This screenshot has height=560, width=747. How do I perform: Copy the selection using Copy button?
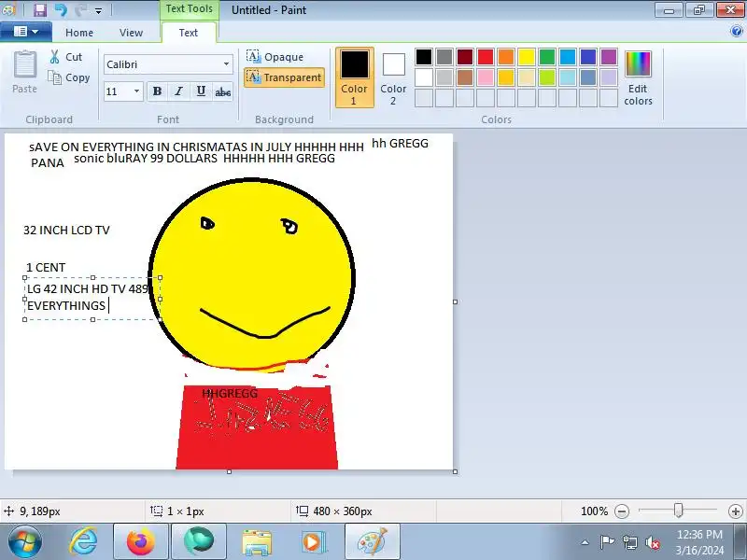point(69,77)
